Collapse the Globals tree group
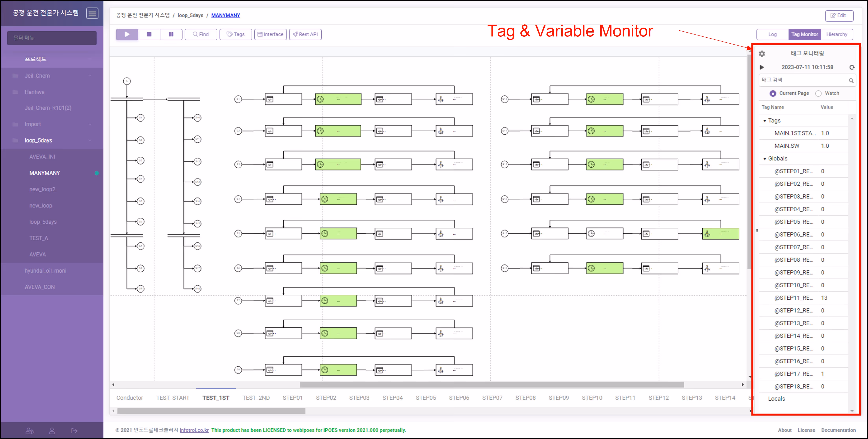This screenshot has width=868, height=439. 765,159
